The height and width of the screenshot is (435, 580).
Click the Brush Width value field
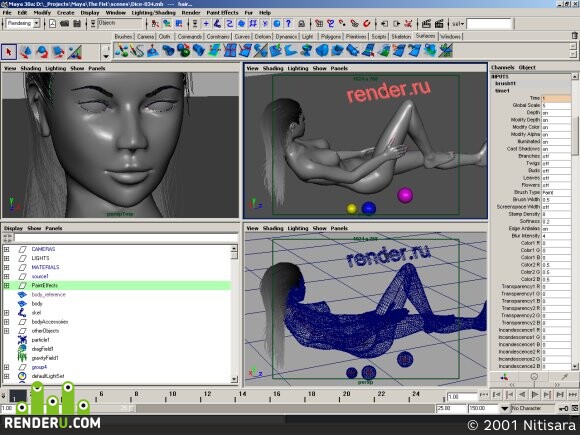coord(556,199)
